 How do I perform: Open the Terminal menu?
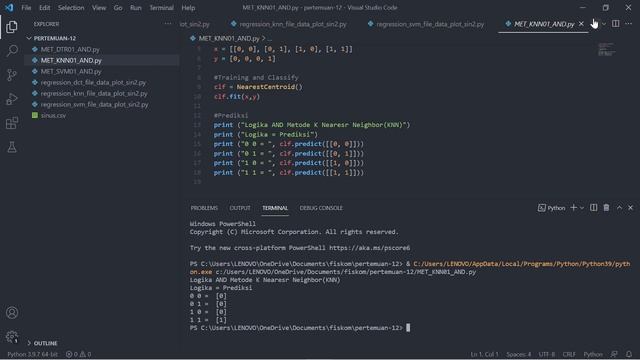pyautogui.click(x=161, y=7)
